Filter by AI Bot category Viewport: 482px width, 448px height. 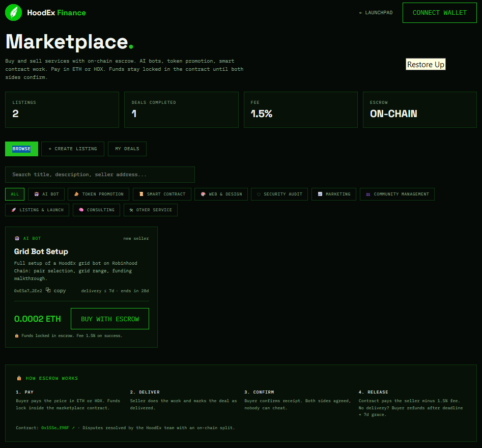click(46, 194)
